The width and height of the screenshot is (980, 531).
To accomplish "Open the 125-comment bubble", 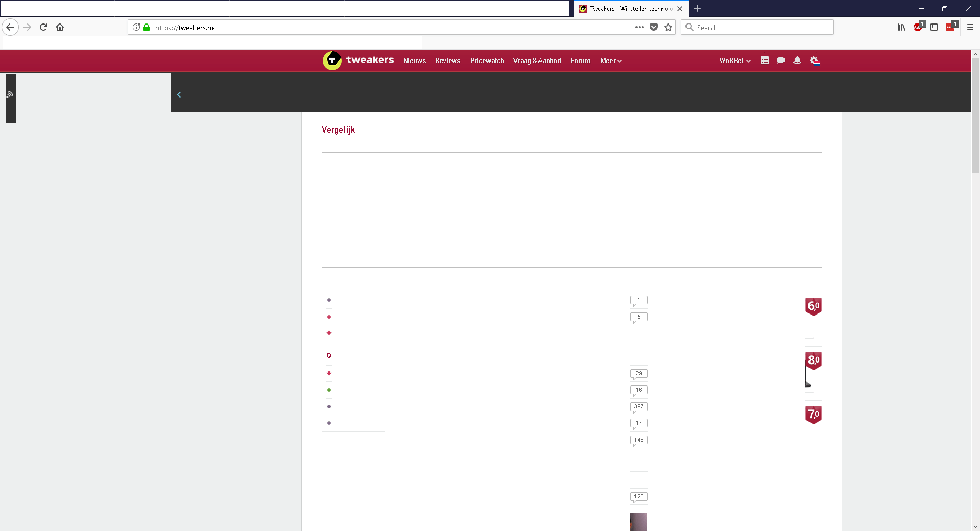I will 639,497.
